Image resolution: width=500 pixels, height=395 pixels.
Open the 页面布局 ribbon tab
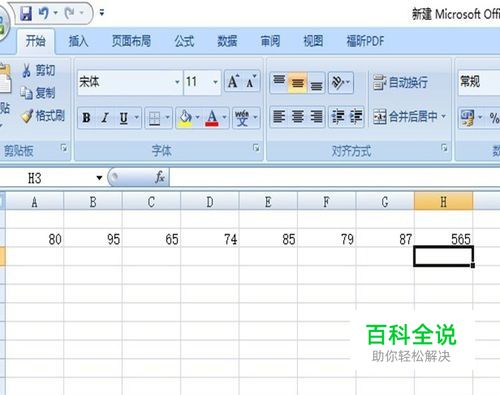click(x=131, y=41)
